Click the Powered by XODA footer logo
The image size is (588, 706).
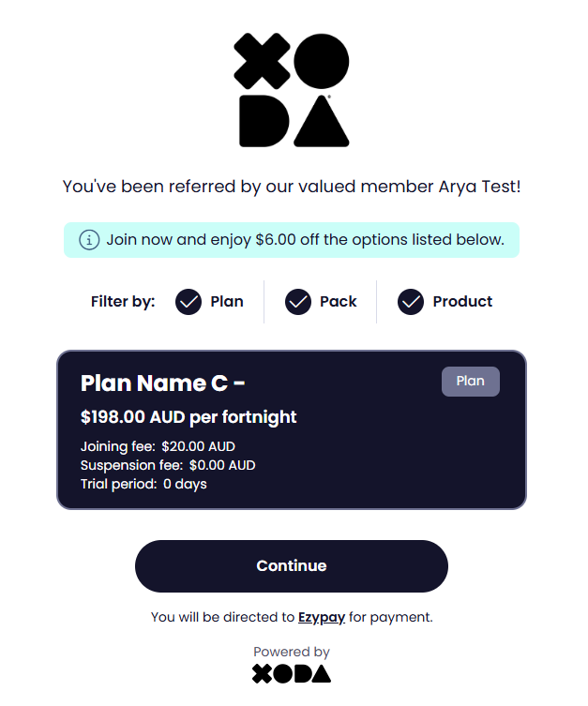click(291, 673)
